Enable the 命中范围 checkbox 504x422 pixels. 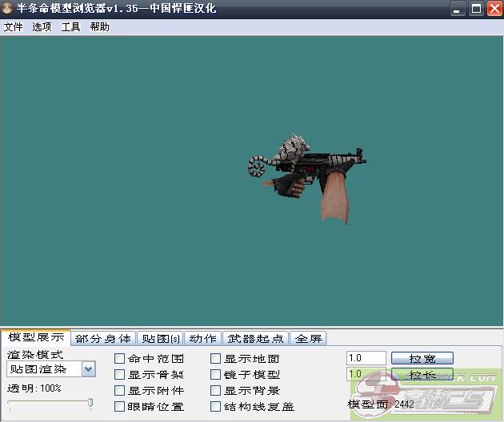point(120,359)
